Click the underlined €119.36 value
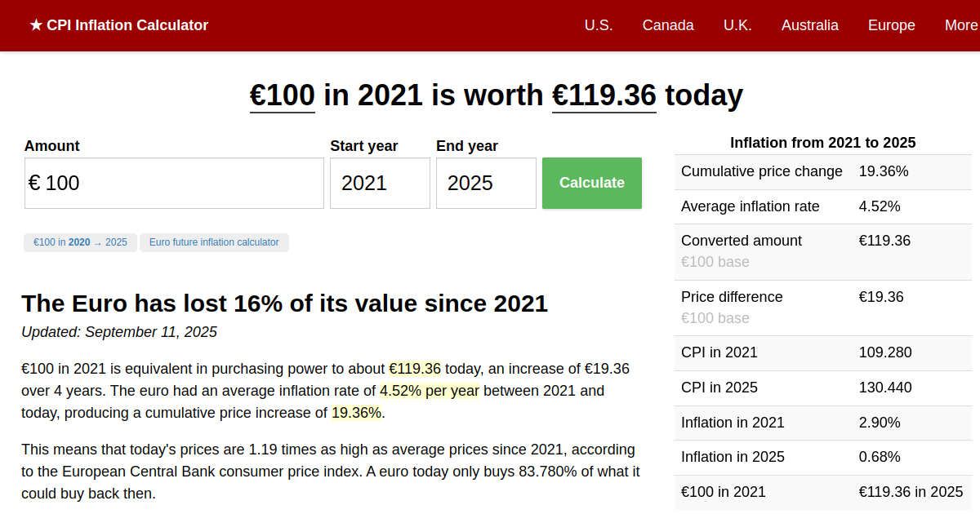 pos(604,95)
